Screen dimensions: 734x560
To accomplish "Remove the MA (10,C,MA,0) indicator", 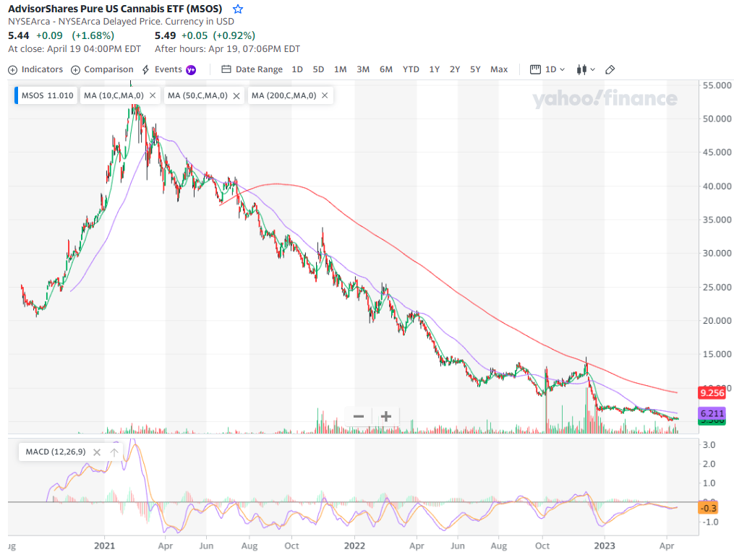I will [x=153, y=95].
